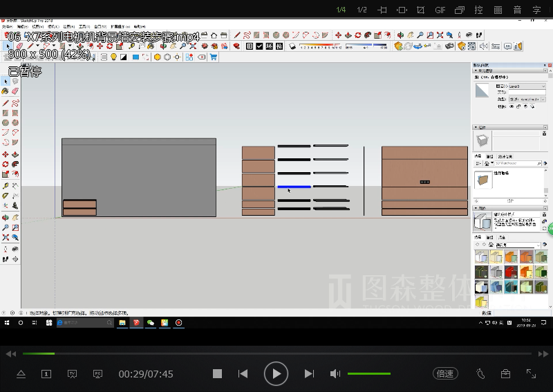Open the toolbox briefcase icon

(505, 373)
